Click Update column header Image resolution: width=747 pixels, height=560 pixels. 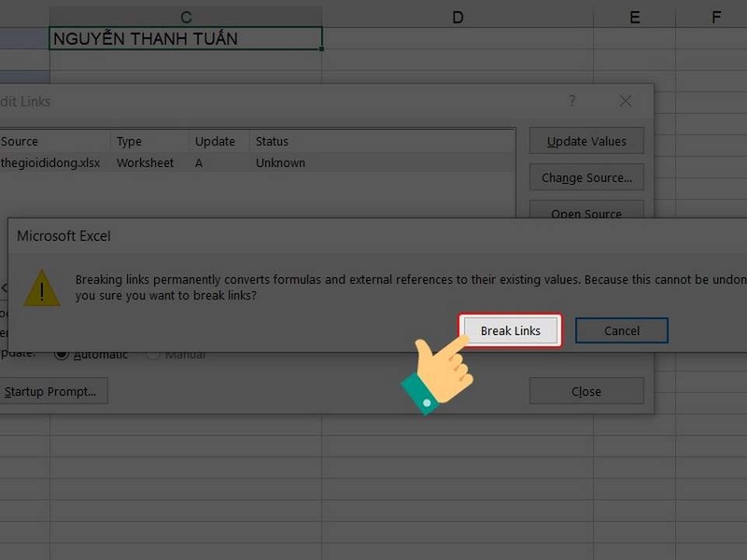(x=219, y=142)
